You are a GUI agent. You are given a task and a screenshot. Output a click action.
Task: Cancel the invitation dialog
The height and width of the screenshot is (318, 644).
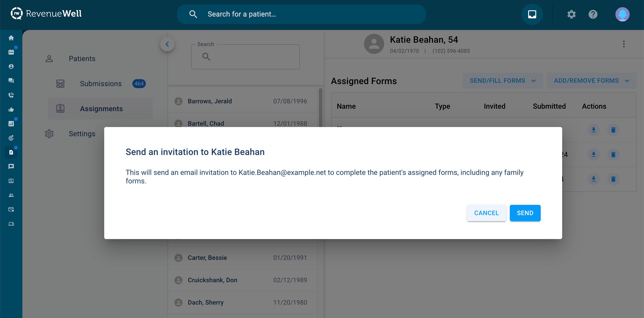click(486, 213)
